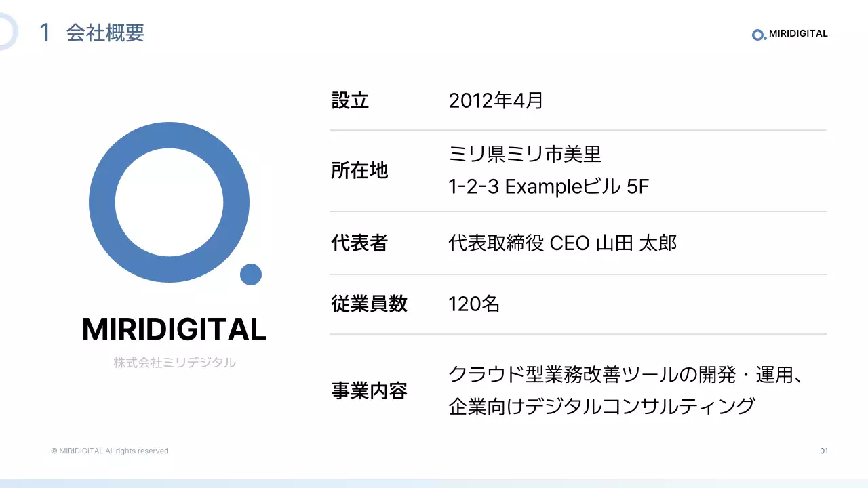The height and width of the screenshot is (488, 868).
Task: Select the 所在地 row label
Action: point(359,170)
